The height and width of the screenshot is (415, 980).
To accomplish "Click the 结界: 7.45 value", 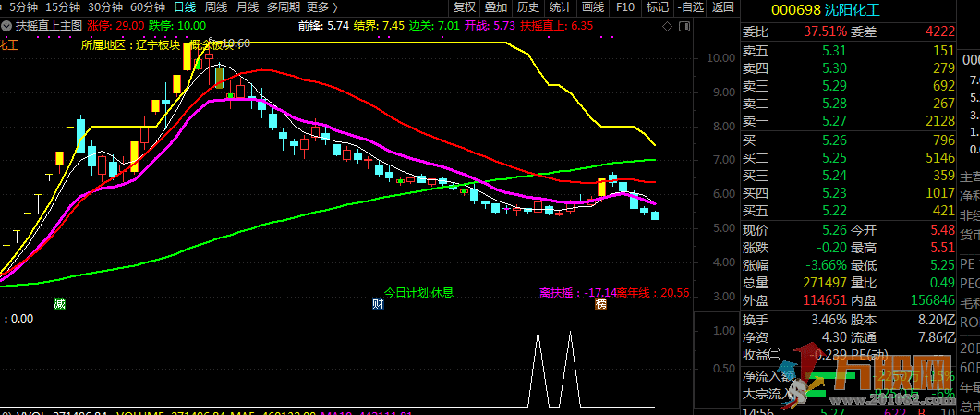I will (379, 26).
